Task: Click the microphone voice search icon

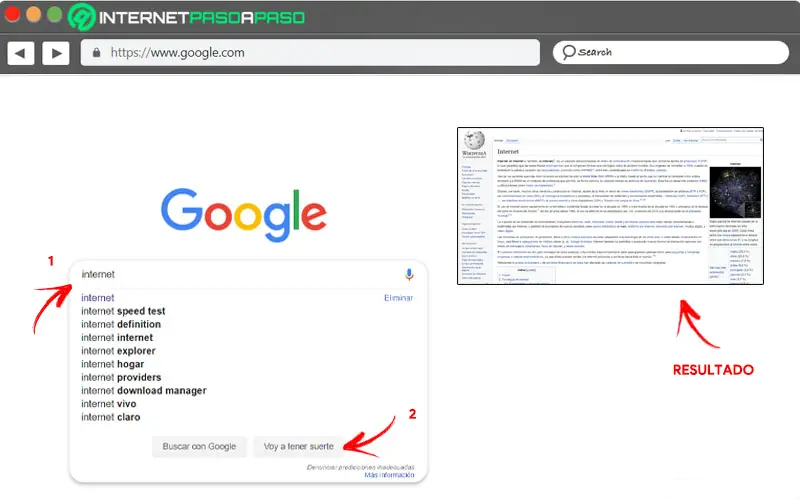Action: [409, 274]
